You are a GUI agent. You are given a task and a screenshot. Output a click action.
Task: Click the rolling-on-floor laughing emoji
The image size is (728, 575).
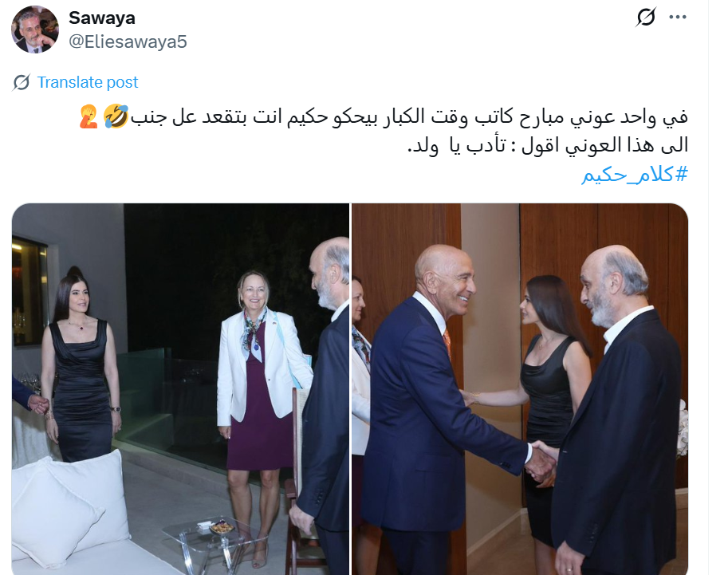116,116
